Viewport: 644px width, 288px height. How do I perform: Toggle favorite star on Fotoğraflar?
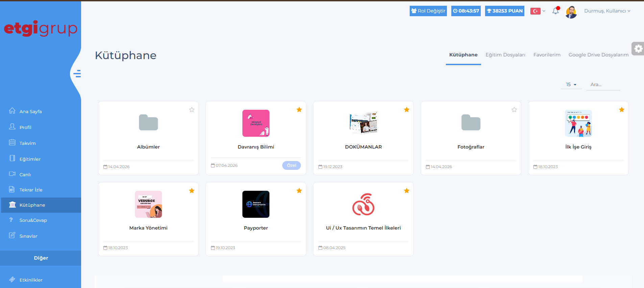point(514,110)
